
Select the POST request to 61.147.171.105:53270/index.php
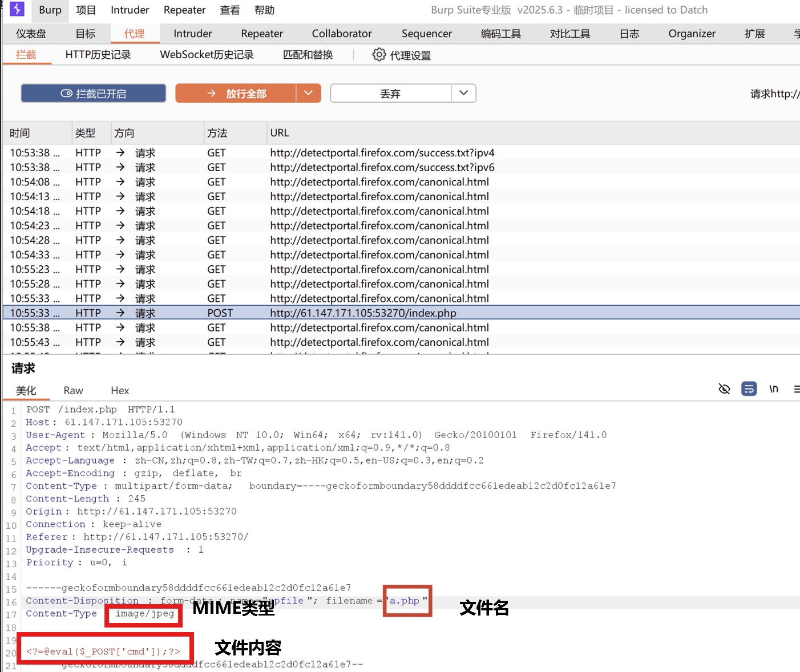402,313
